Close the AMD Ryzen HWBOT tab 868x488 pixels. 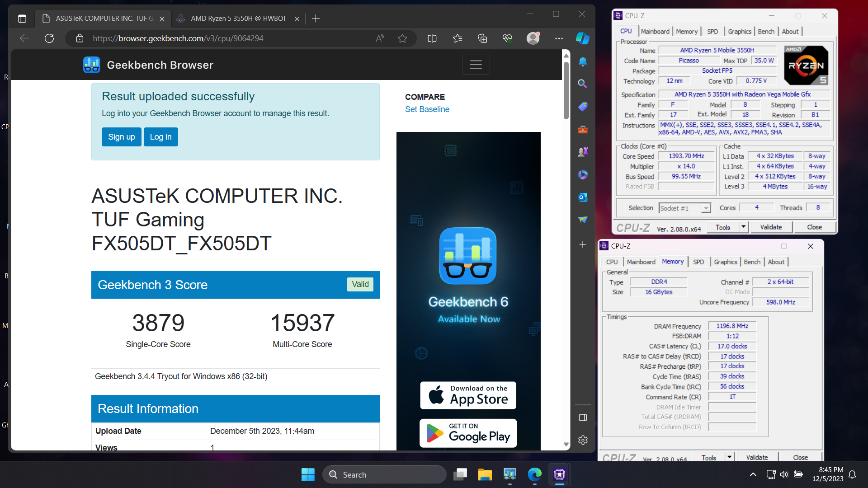click(x=297, y=19)
